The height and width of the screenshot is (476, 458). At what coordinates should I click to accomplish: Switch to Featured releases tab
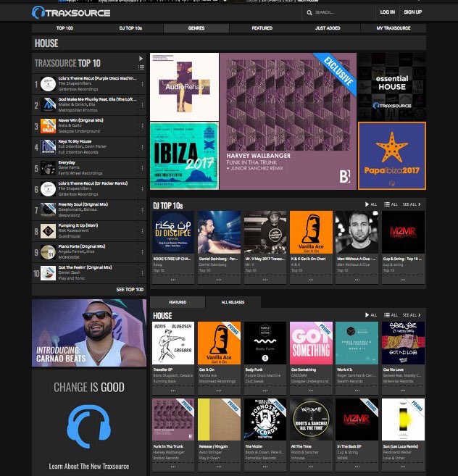[178, 302]
